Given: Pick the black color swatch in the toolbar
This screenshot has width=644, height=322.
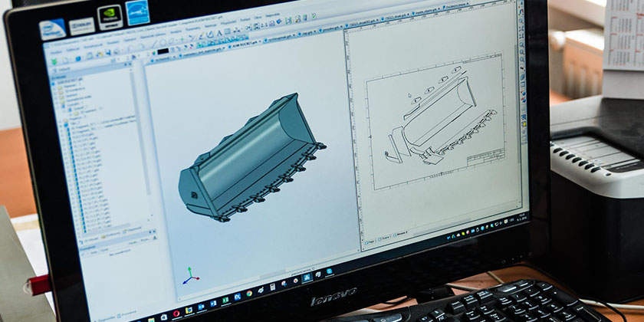Looking at the screenshot, I should (x=163, y=51).
